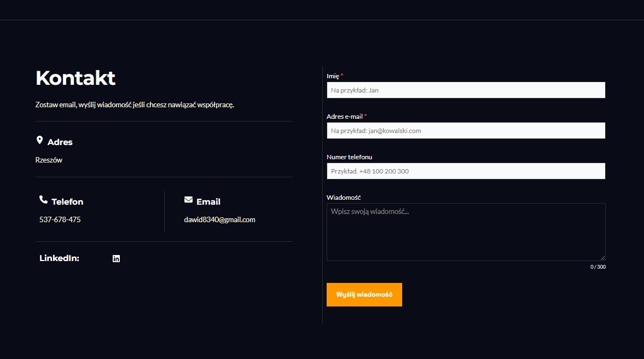Click the envelope icon beside Email

tap(188, 200)
